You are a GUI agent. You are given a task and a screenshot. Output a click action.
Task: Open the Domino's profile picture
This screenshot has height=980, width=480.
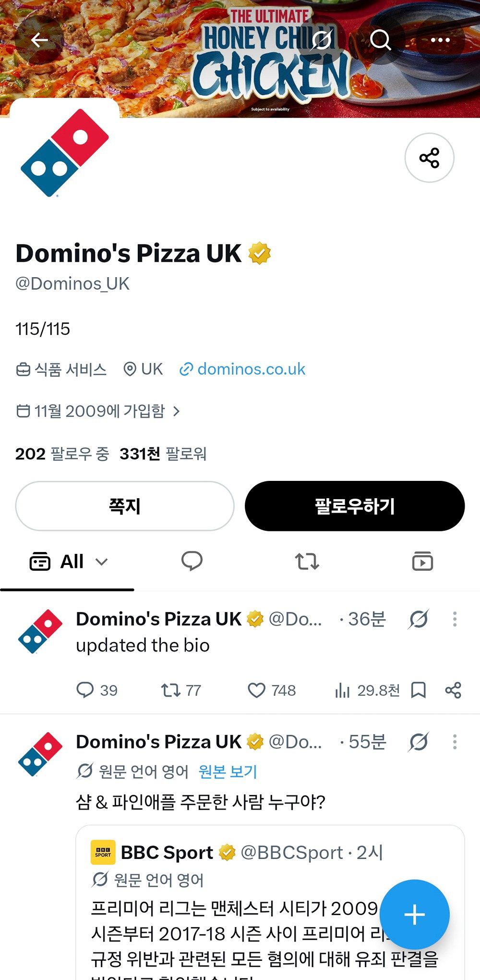click(x=65, y=153)
